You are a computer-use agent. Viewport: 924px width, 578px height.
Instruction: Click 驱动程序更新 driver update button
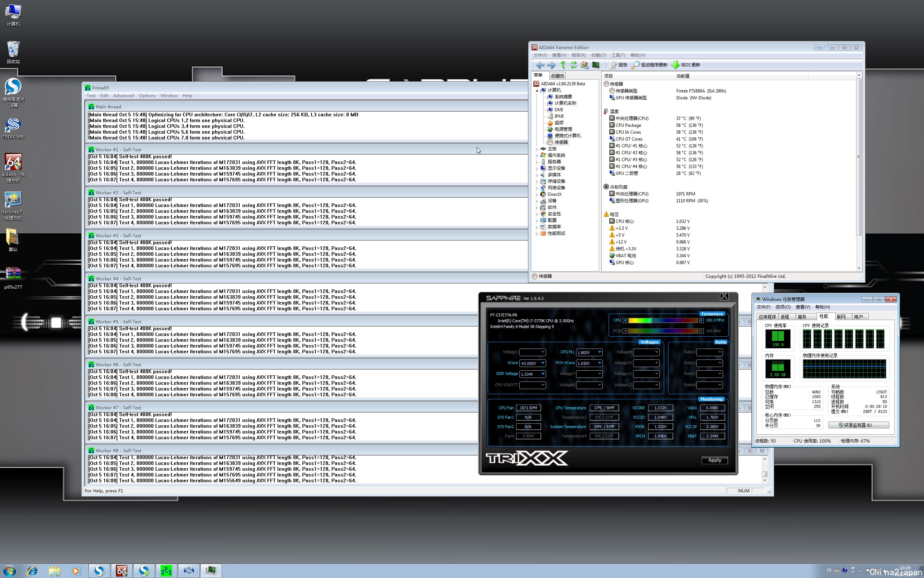tap(649, 65)
